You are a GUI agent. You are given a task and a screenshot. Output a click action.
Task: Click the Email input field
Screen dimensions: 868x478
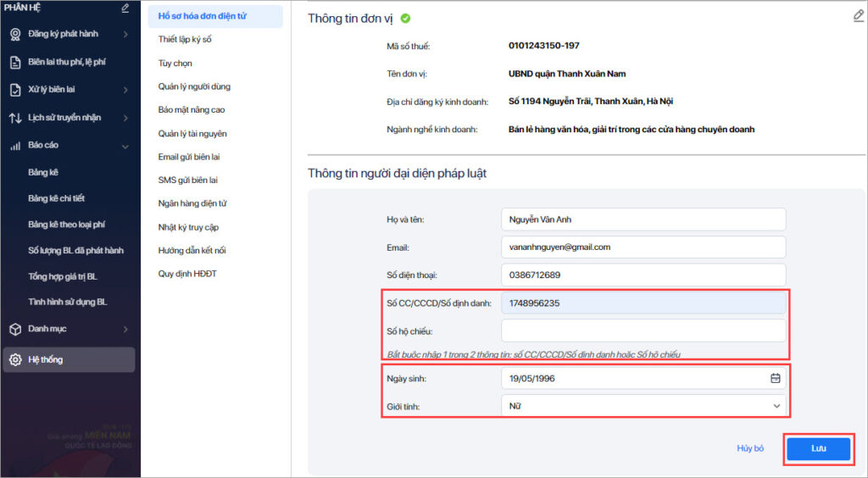coord(643,247)
